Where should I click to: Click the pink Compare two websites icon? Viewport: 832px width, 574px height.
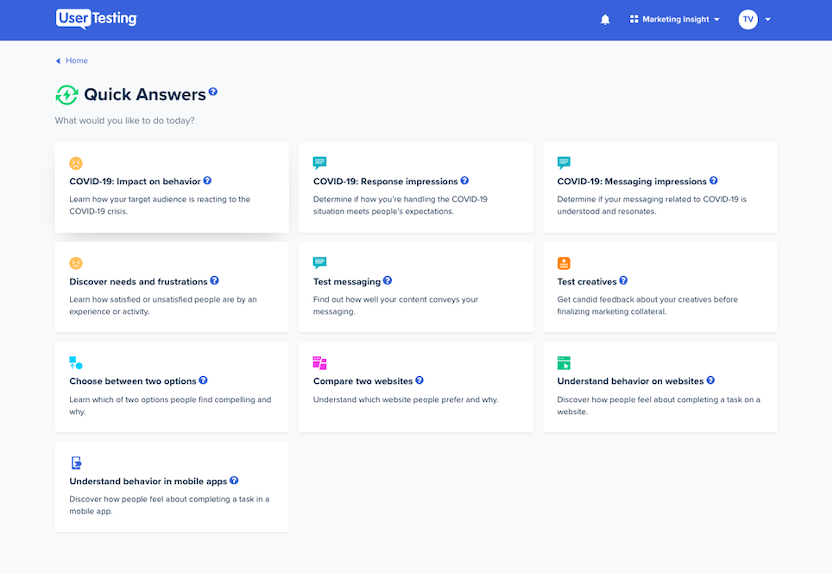pyautogui.click(x=319, y=363)
